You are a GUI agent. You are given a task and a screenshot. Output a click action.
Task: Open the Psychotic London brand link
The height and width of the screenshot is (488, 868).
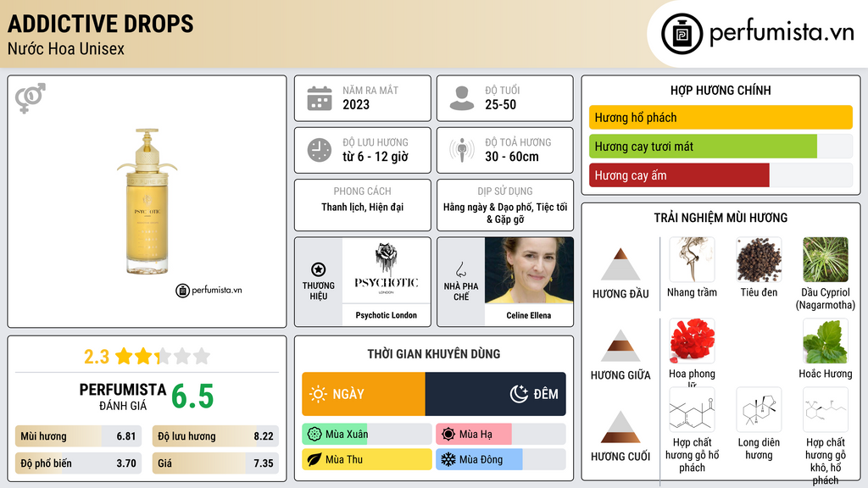[386, 315]
